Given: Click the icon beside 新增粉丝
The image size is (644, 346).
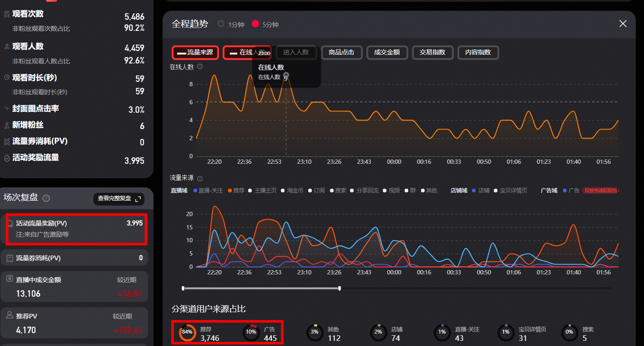Looking at the screenshot, I should coord(7,125).
